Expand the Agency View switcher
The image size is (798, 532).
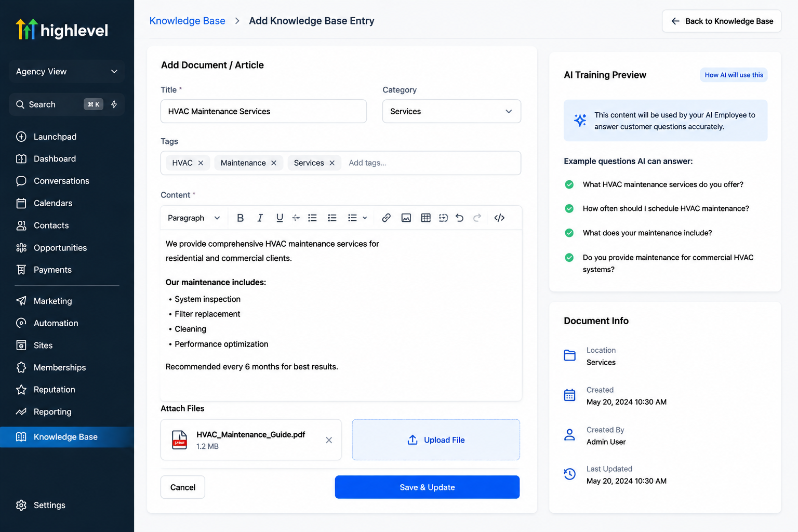(67, 72)
